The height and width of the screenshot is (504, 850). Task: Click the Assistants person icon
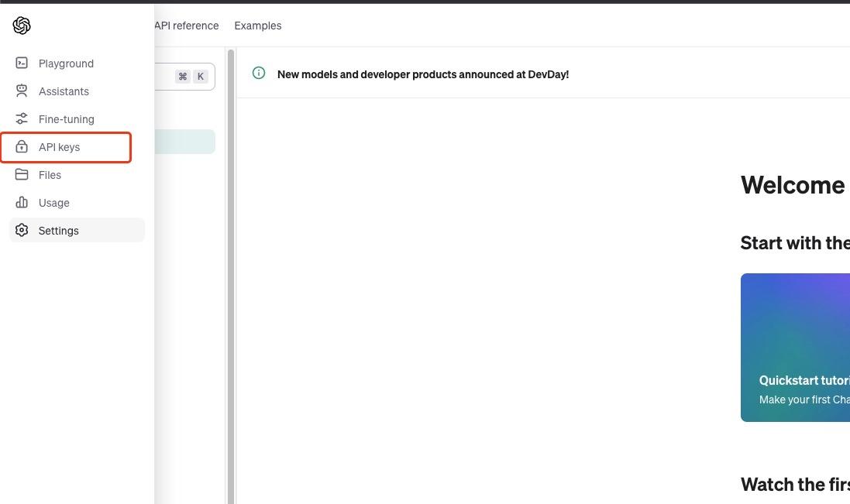coord(22,91)
